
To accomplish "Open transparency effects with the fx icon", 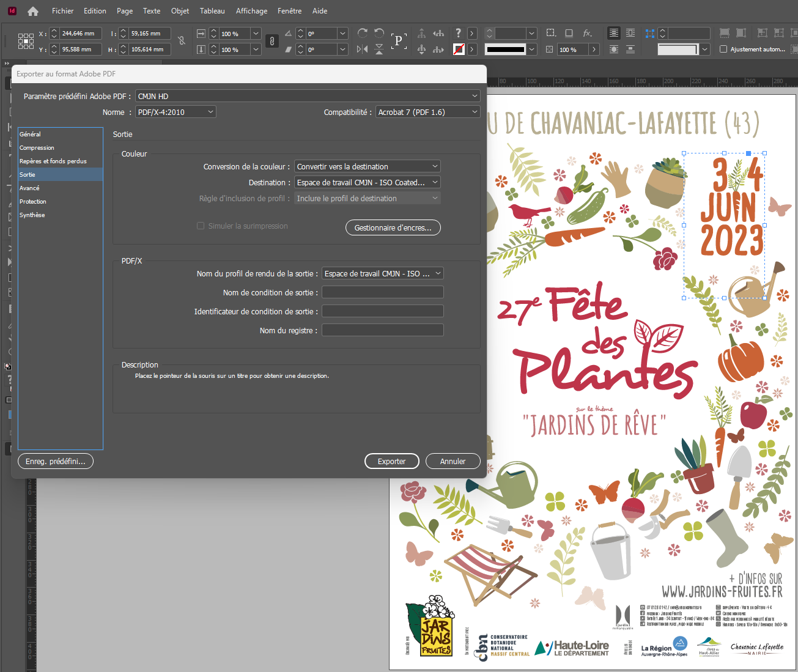I will pyautogui.click(x=588, y=33).
